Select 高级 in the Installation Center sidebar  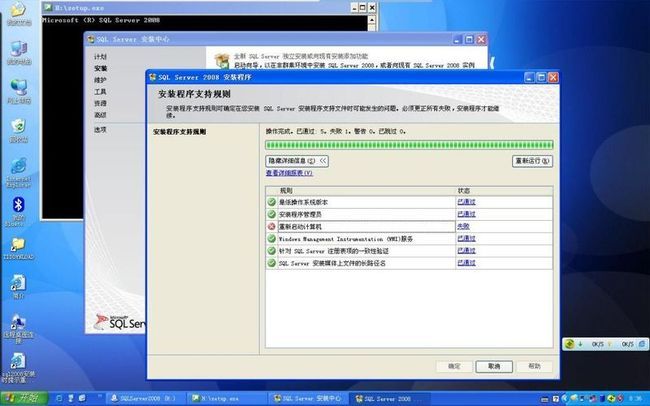pyautogui.click(x=100, y=115)
